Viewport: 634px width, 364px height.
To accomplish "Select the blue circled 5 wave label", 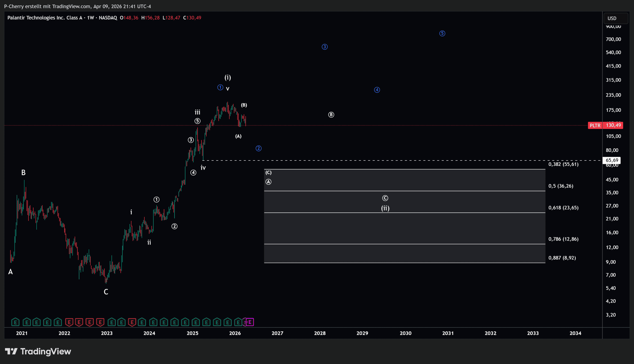I will pyautogui.click(x=442, y=33).
